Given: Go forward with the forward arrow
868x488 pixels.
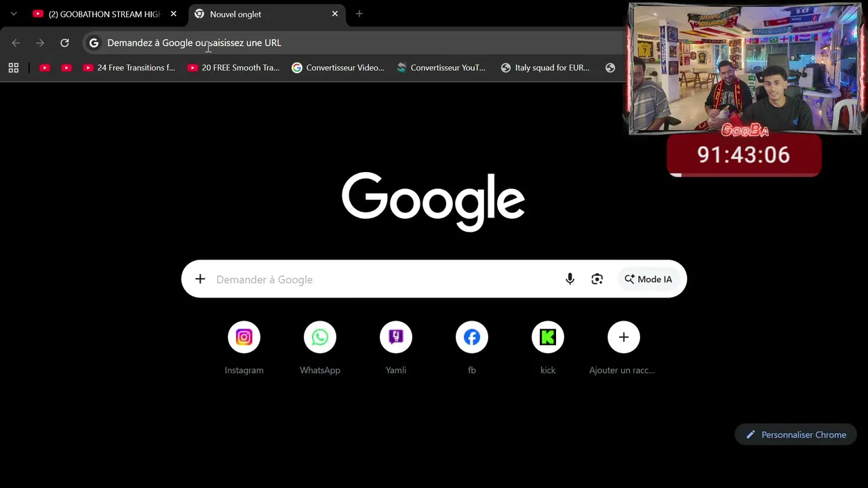Looking at the screenshot, I should pos(40,43).
